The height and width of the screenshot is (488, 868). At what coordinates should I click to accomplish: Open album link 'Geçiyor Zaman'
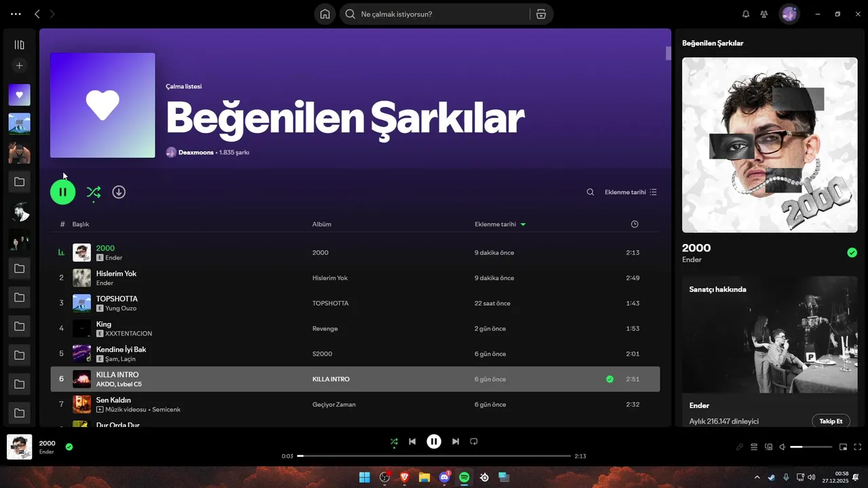[x=334, y=405]
